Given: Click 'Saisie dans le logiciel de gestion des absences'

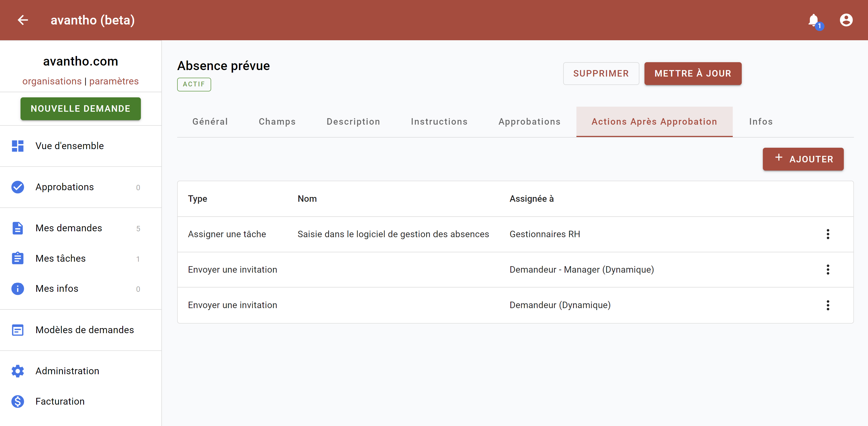Looking at the screenshot, I should click(x=393, y=234).
